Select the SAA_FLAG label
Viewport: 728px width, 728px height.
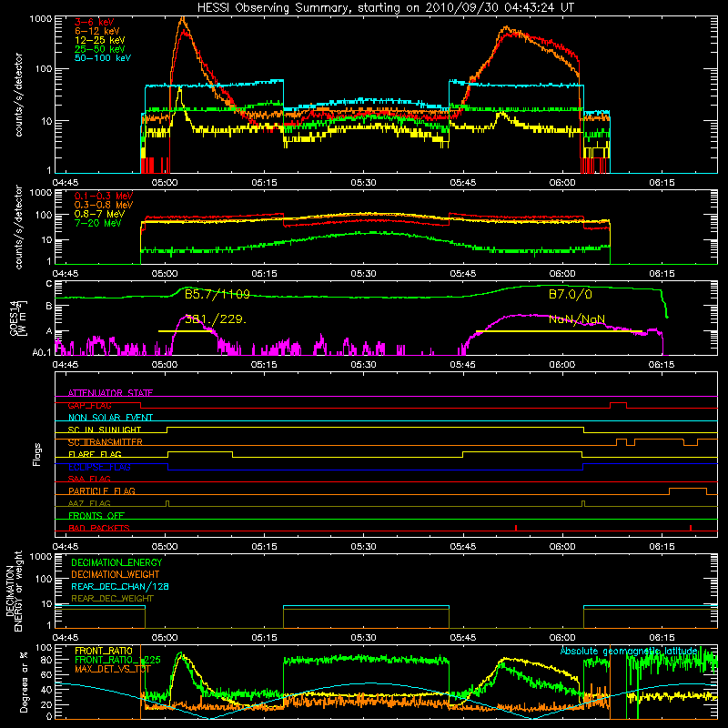click(x=89, y=479)
